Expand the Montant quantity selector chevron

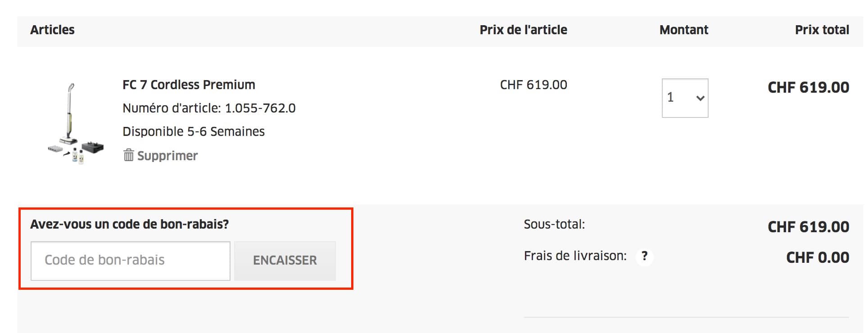(701, 98)
